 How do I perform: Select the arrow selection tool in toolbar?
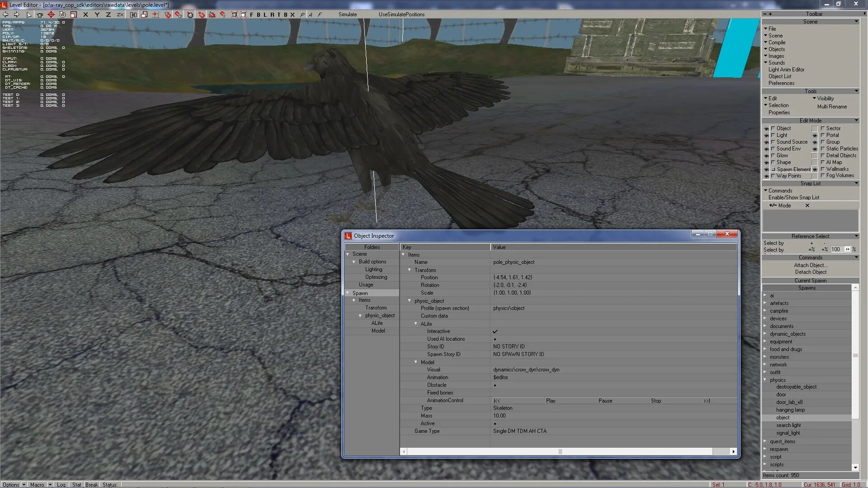29,15
